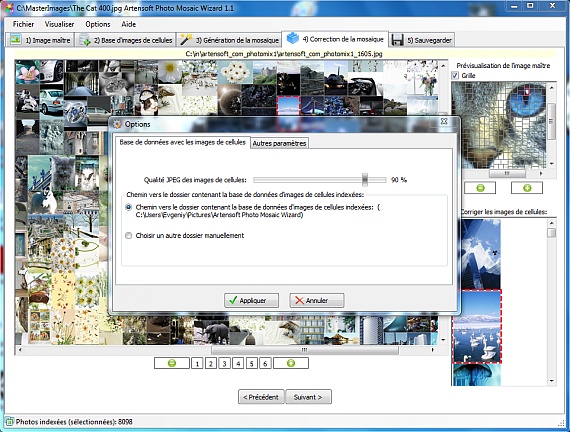Click mosaic horizontal scrollbar left arrow
570x432 pixels.
pos(20,350)
